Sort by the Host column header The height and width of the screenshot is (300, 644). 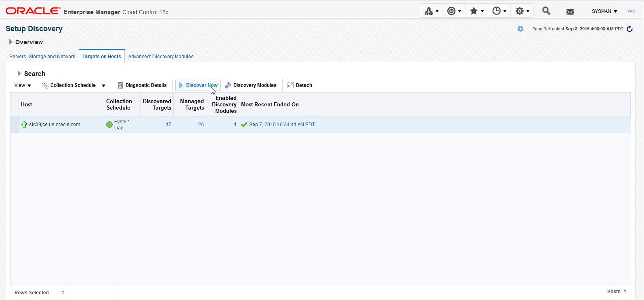(61, 104)
